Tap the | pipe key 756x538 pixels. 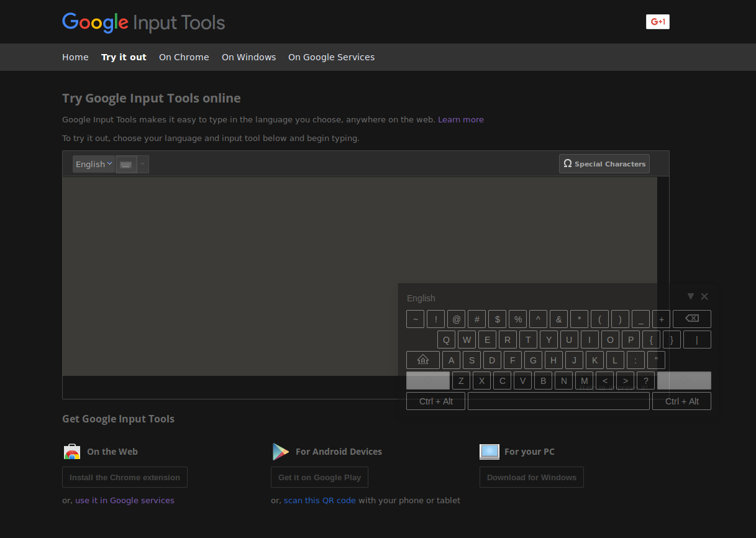click(697, 339)
